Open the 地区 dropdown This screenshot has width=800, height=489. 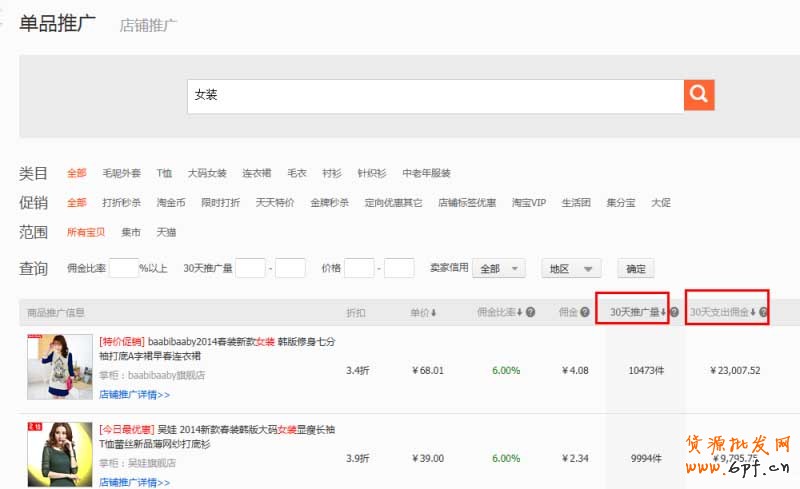coord(570,268)
